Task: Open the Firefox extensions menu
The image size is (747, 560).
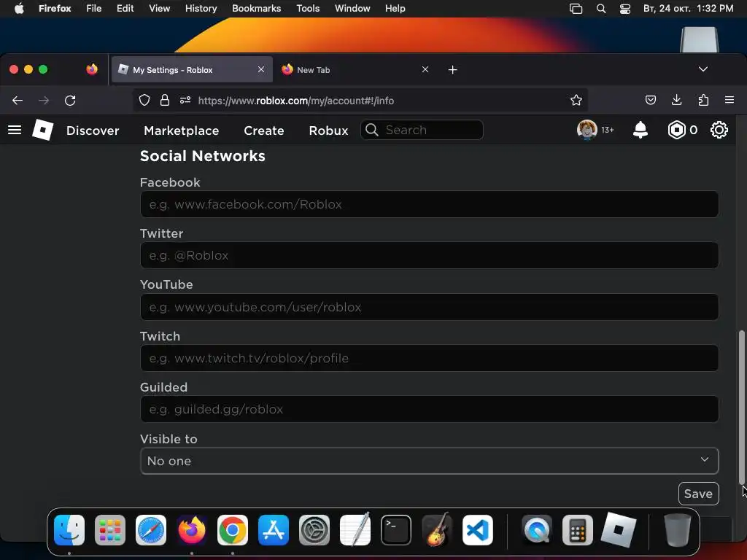Action: [x=703, y=100]
